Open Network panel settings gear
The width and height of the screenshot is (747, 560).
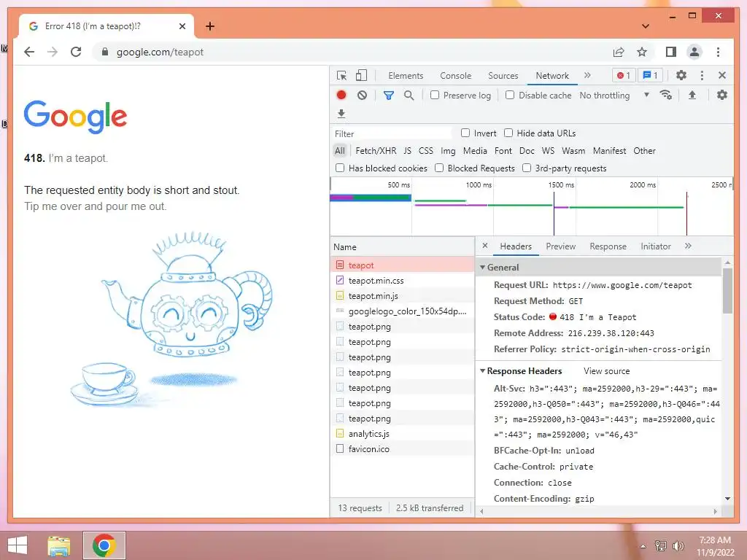click(x=722, y=96)
